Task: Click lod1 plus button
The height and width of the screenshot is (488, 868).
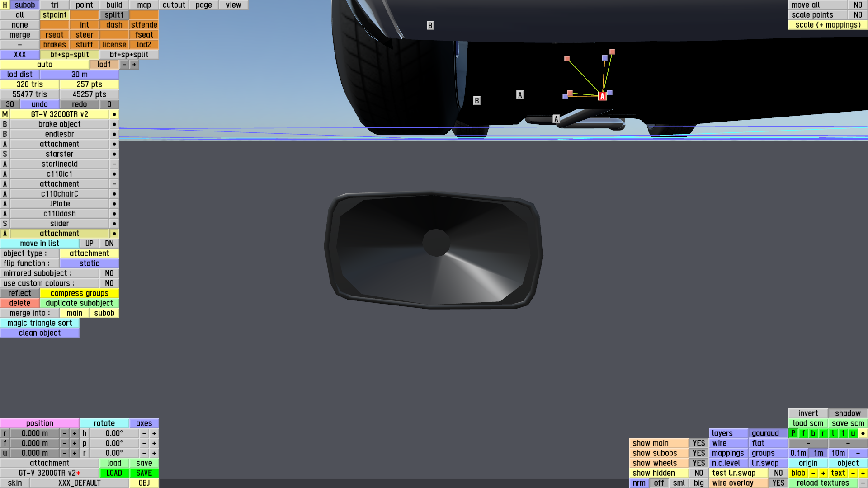Action: point(134,65)
